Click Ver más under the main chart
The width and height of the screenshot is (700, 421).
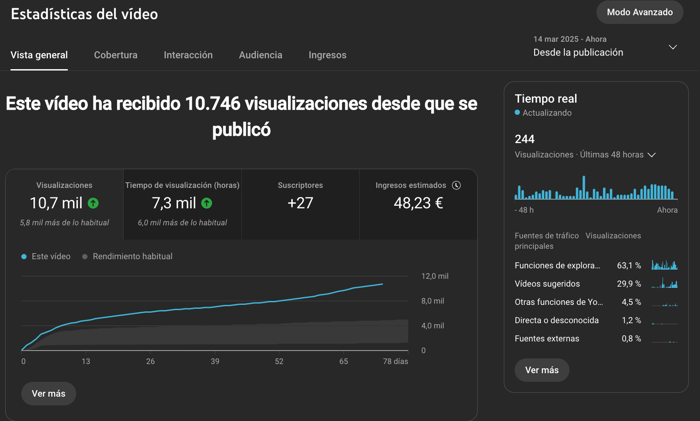[x=48, y=394]
